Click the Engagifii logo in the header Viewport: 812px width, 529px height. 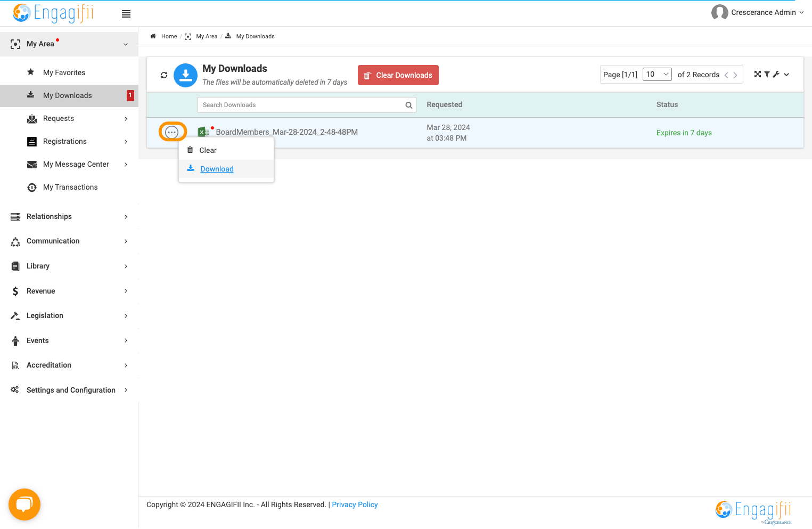tap(53, 13)
